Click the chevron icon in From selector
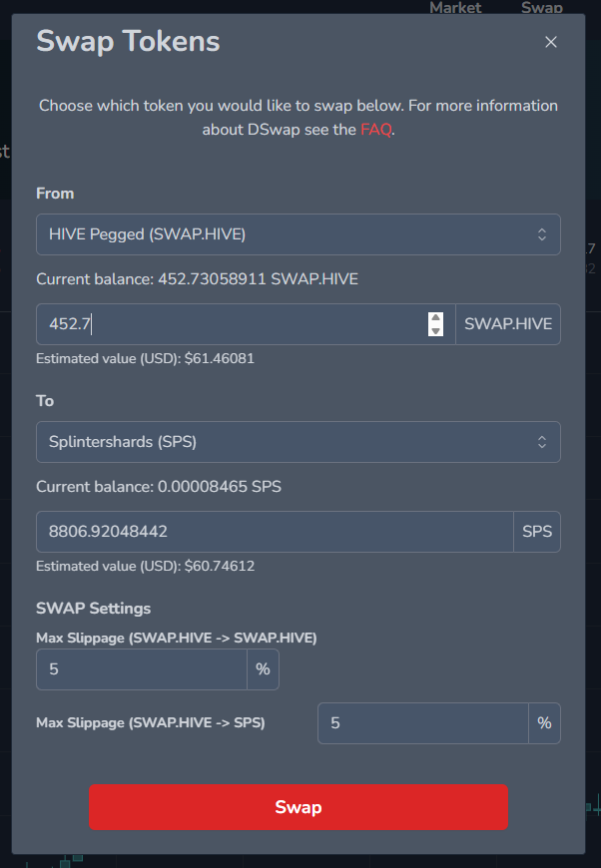 [541, 234]
